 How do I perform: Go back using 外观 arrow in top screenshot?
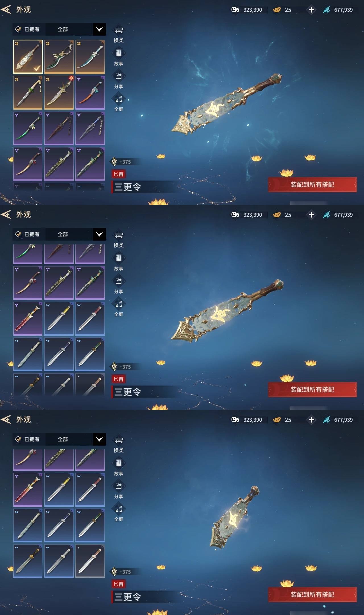click(6, 10)
